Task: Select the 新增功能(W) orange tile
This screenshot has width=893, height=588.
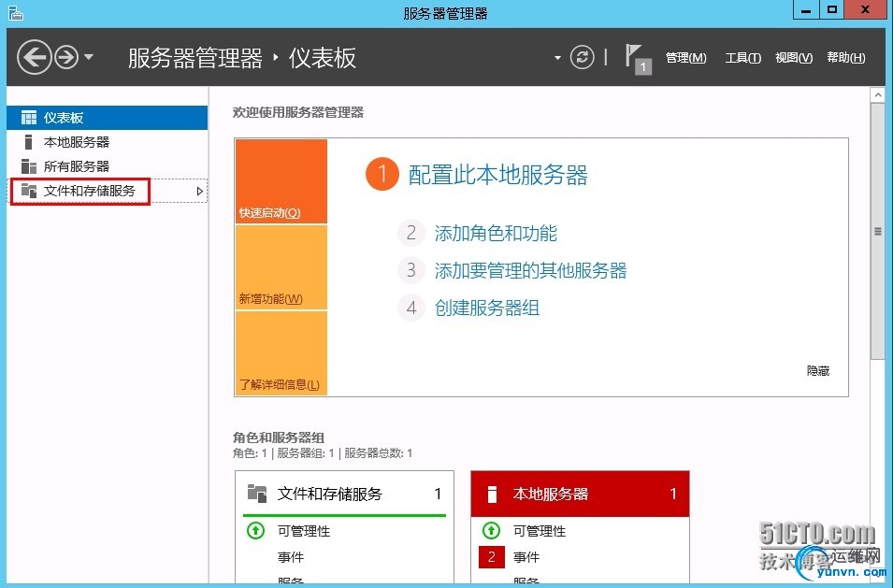Action: pos(281,267)
